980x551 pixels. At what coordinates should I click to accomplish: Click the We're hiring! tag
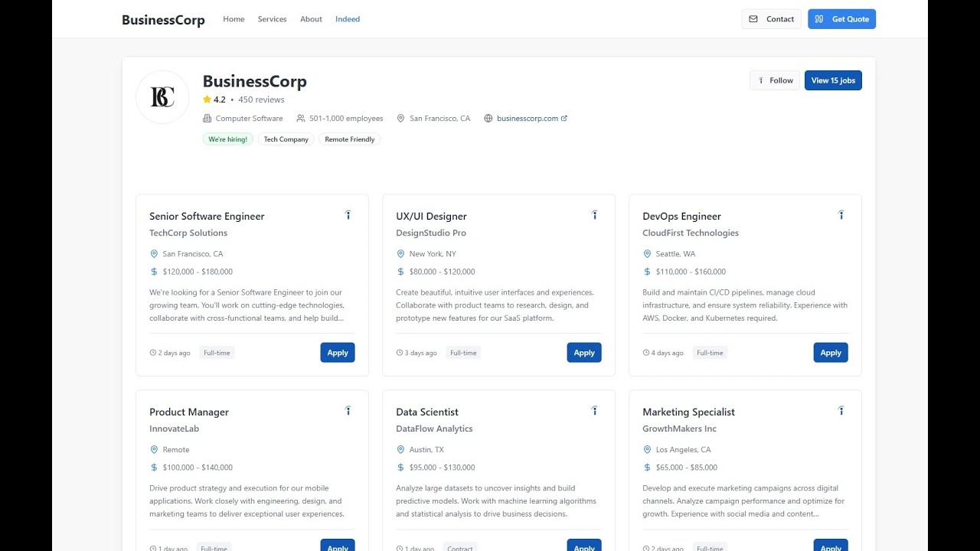pyautogui.click(x=228, y=139)
